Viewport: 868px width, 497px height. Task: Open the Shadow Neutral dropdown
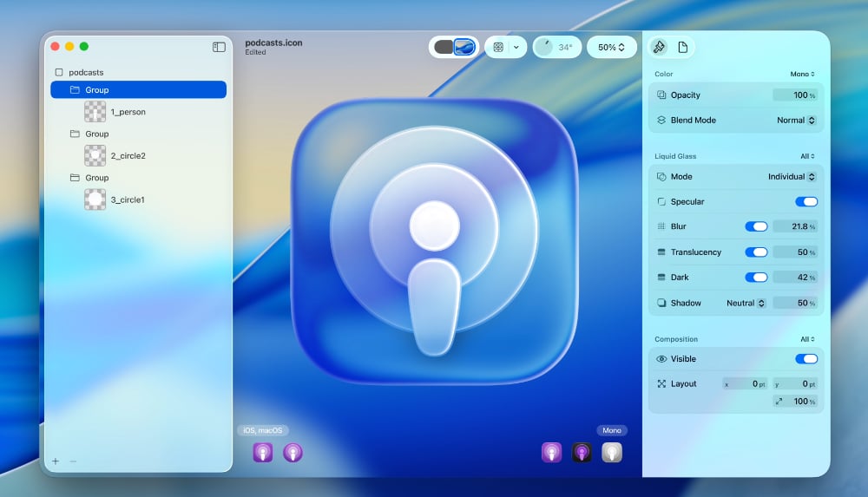pos(746,303)
